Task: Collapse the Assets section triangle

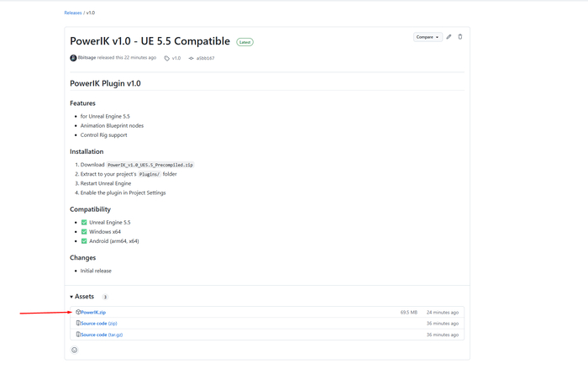Action: pos(71,297)
